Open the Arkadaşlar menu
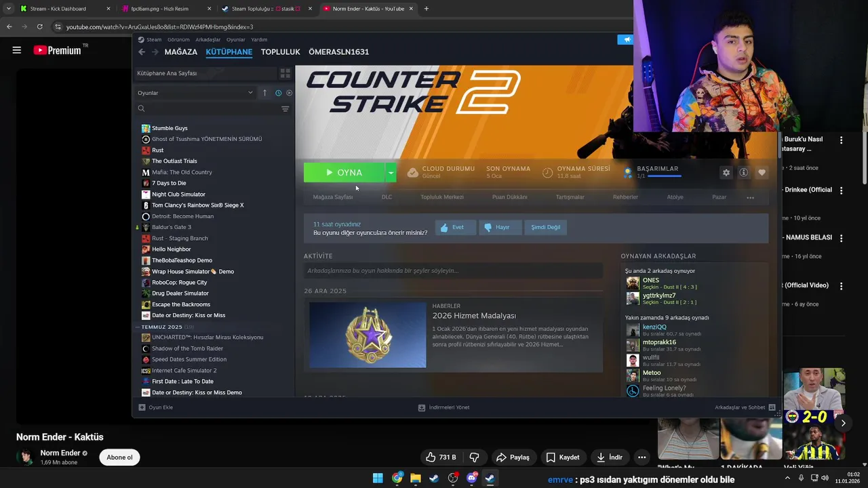The image size is (868, 488). [208, 39]
